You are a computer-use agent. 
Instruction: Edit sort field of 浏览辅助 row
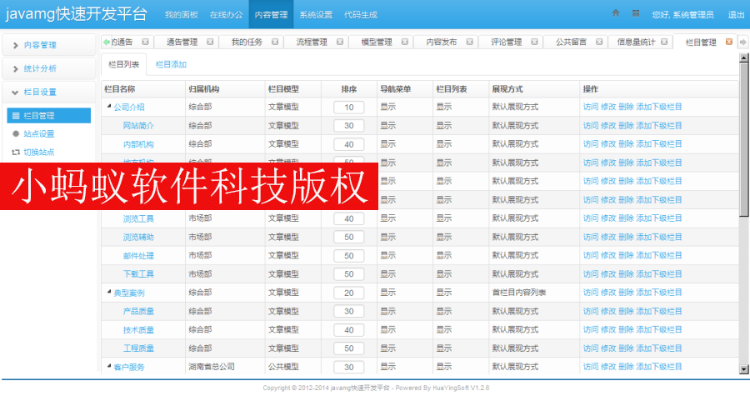coord(349,237)
